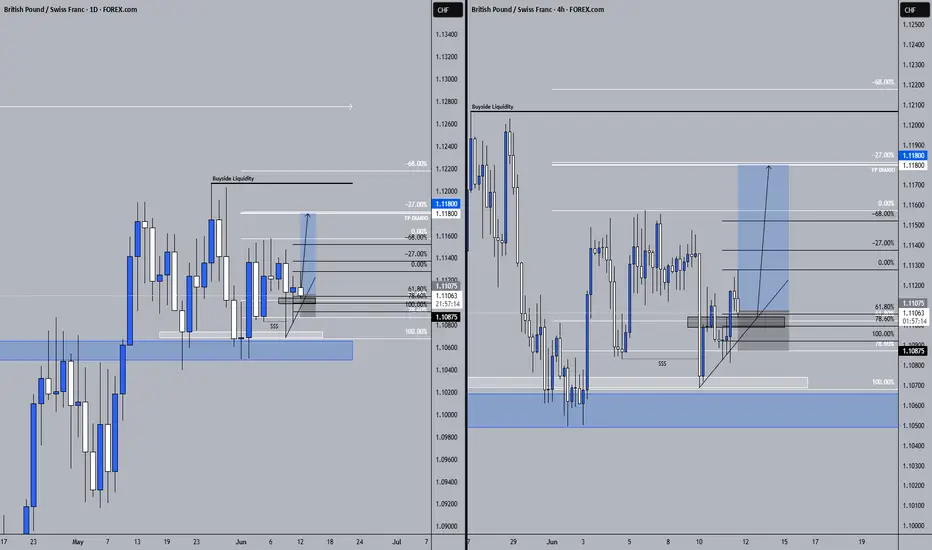
Task: Click the TP DIARIO label on the 4h chart
Action: 883,170
